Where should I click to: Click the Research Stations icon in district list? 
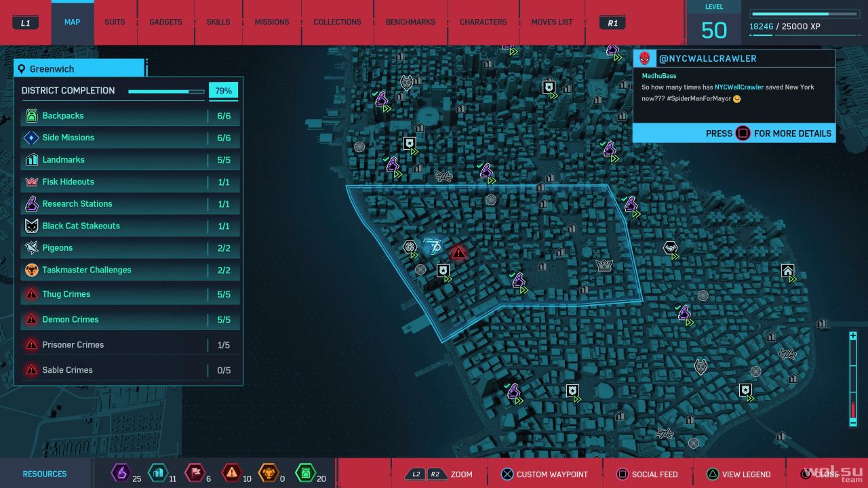31,204
